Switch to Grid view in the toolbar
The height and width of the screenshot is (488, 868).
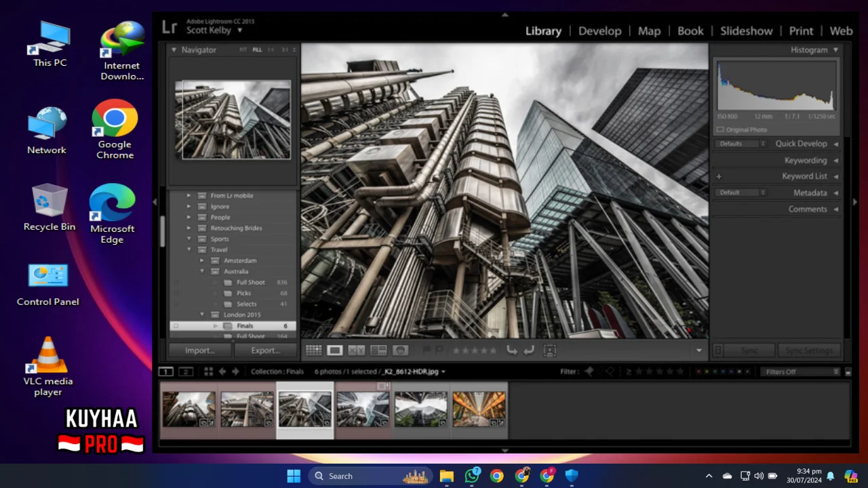tap(313, 350)
